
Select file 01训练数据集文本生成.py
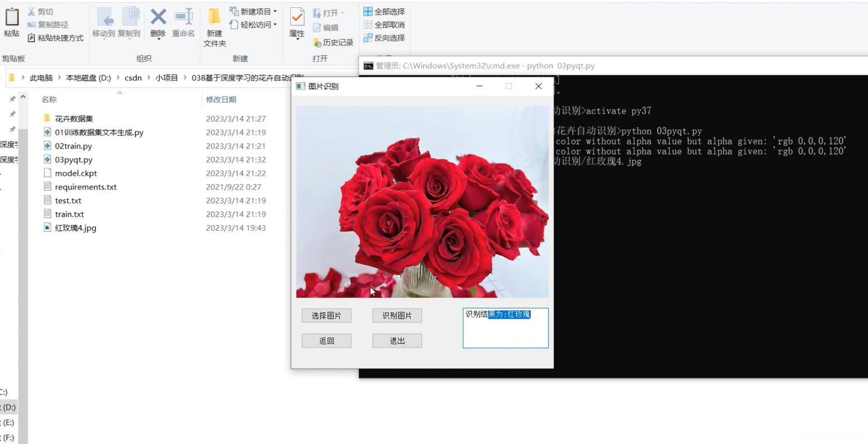93,132
